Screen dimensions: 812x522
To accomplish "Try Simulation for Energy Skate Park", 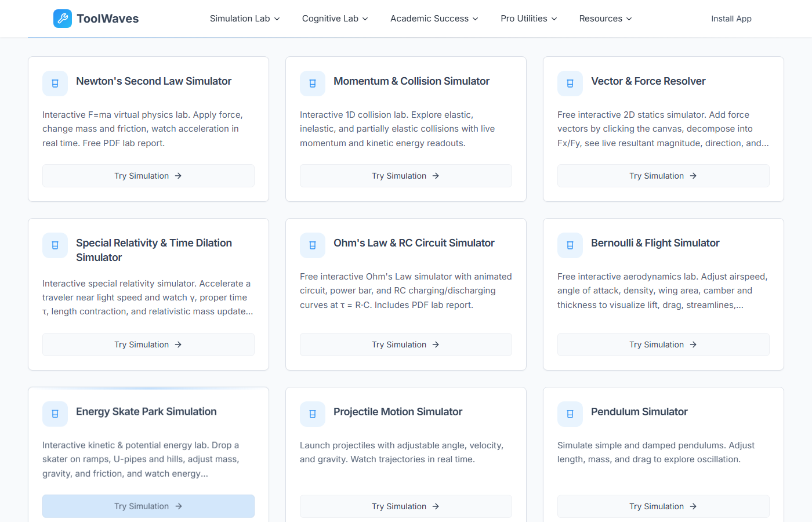I will [x=148, y=506].
